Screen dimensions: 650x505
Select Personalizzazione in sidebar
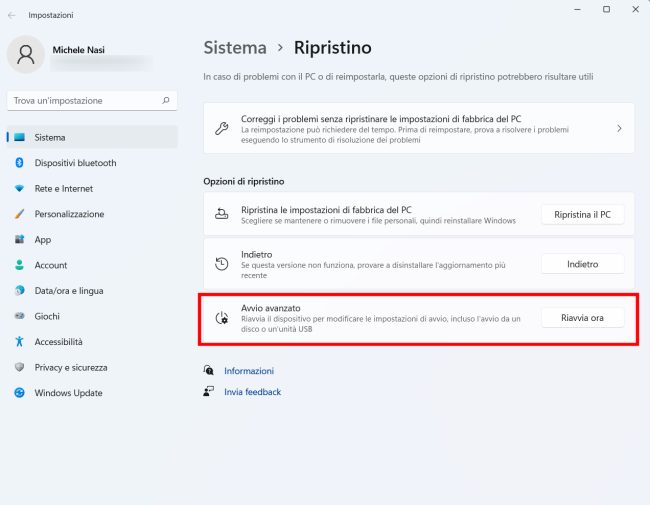(x=92, y=214)
